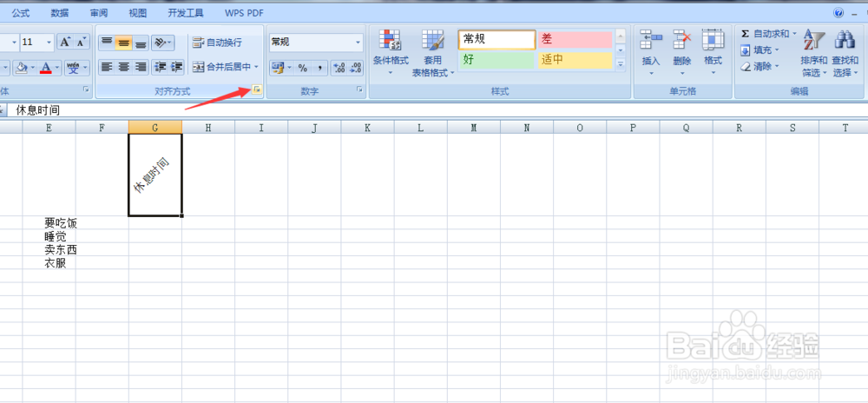The height and width of the screenshot is (403, 868).
Task: Open the 插入 insert cells menu
Action: pyautogui.click(x=651, y=53)
